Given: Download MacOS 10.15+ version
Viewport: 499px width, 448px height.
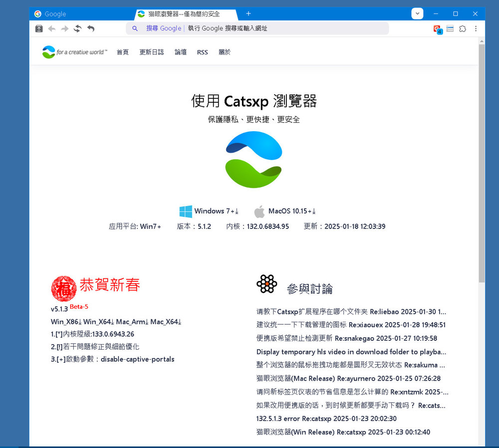Looking at the screenshot, I should click(x=292, y=211).
